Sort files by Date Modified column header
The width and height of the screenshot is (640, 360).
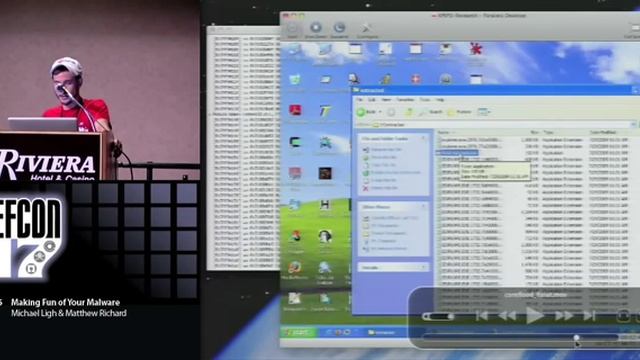(603, 133)
